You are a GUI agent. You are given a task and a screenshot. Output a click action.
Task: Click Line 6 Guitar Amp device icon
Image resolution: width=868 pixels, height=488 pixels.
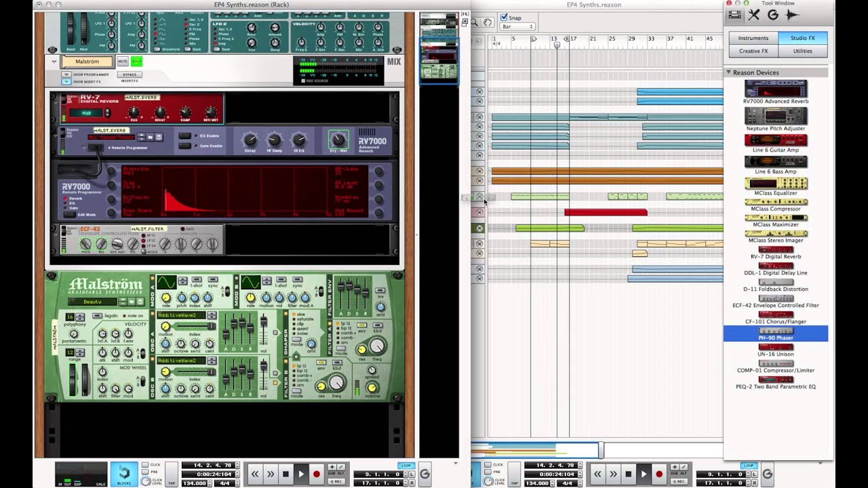coord(776,140)
